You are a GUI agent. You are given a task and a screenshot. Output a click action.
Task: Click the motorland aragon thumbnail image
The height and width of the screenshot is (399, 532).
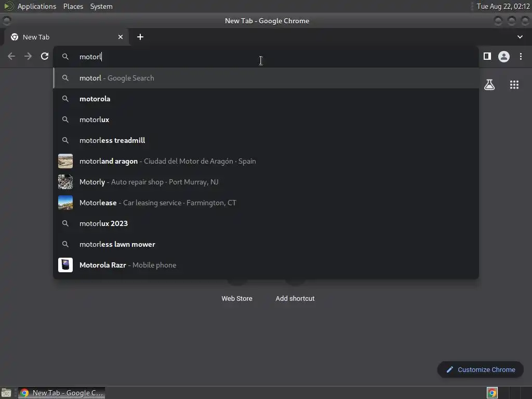point(65,161)
